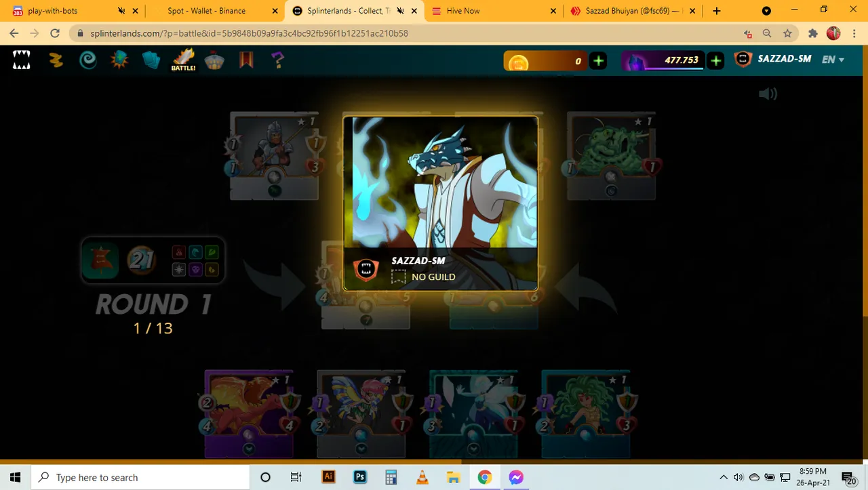Open the blue spiral menu icon
The height and width of the screenshot is (490, 868).
[88, 60]
